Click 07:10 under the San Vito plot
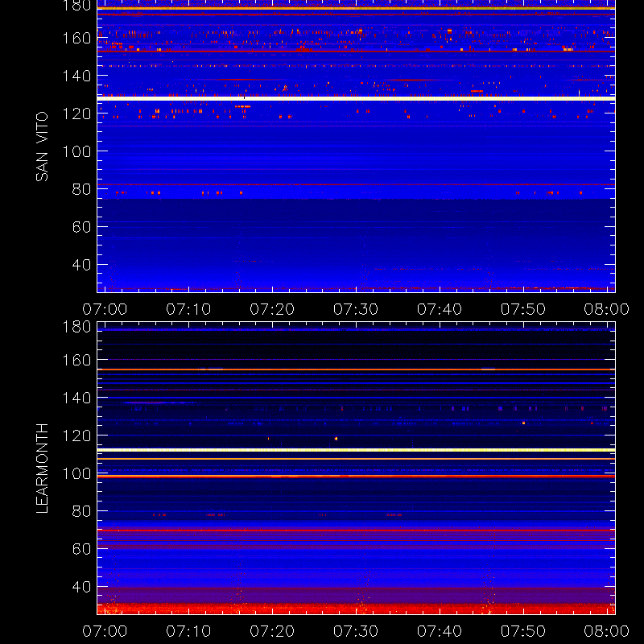 [188, 309]
